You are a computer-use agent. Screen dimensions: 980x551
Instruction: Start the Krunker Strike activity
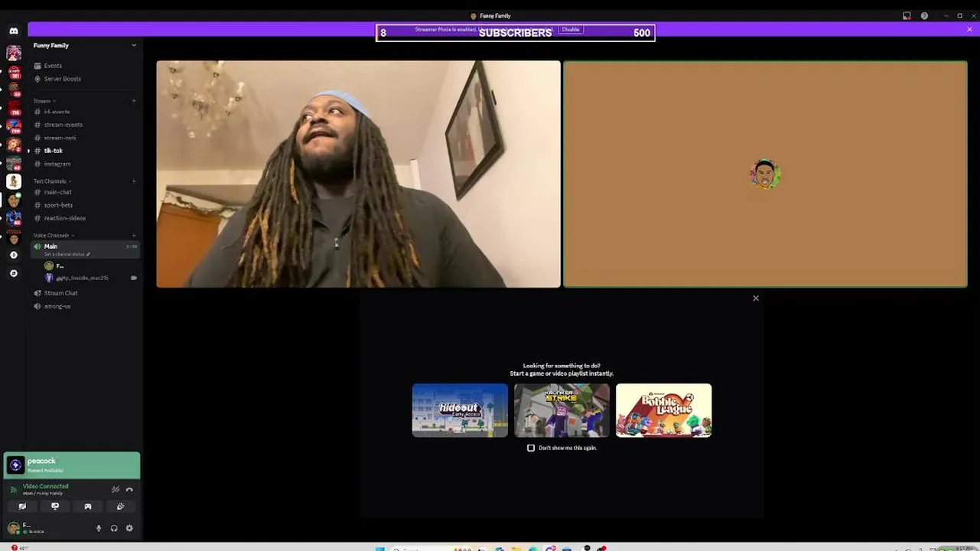pos(562,410)
